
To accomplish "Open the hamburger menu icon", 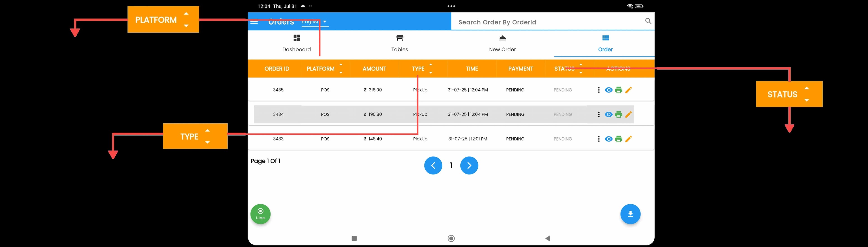I will click(254, 21).
